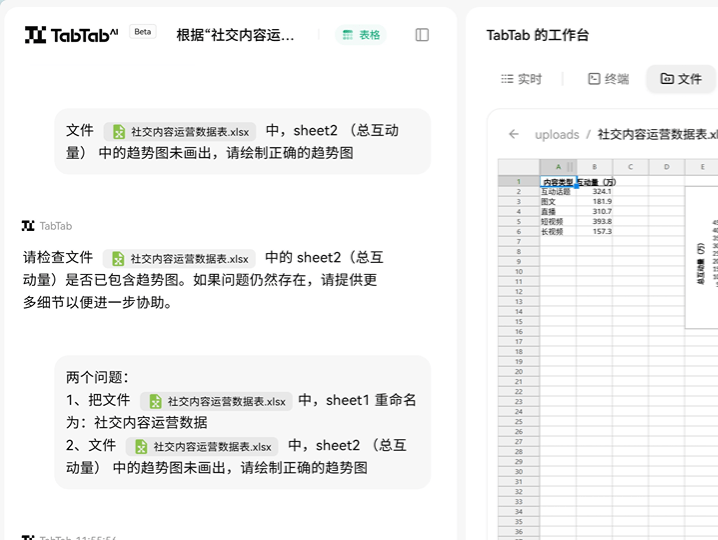The width and height of the screenshot is (718, 540).
Task: Select row 6 header in spreadsheet
Action: [x=518, y=231]
